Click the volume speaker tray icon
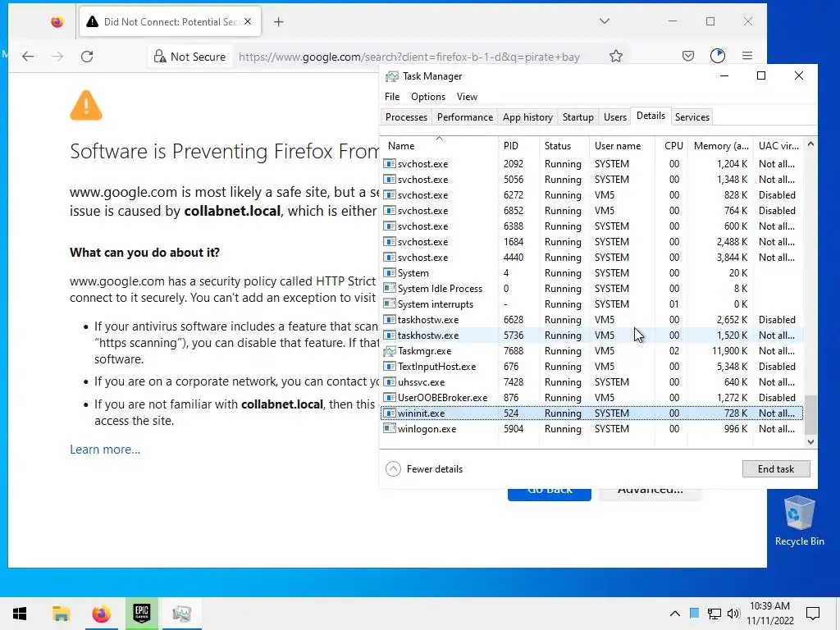This screenshot has width=840, height=630. pyautogui.click(x=733, y=614)
